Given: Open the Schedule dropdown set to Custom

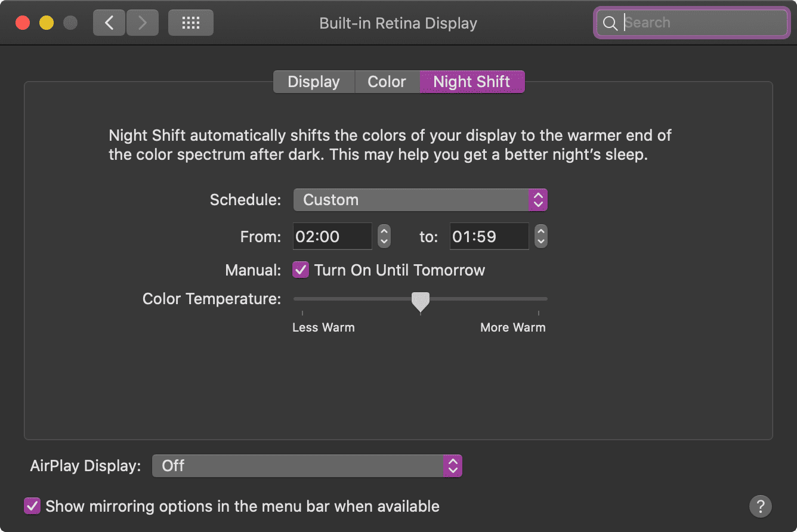Looking at the screenshot, I should (x=420, y=200).
